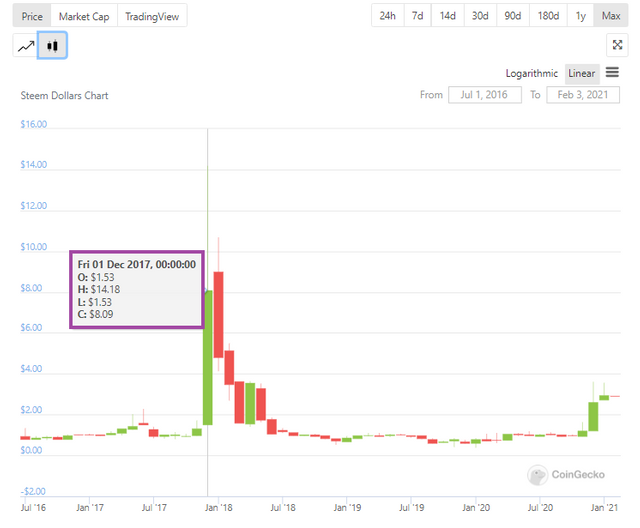Open fullscreen chart via expand icon
This screenshot has width=640, height=528.
coord(617,45)
